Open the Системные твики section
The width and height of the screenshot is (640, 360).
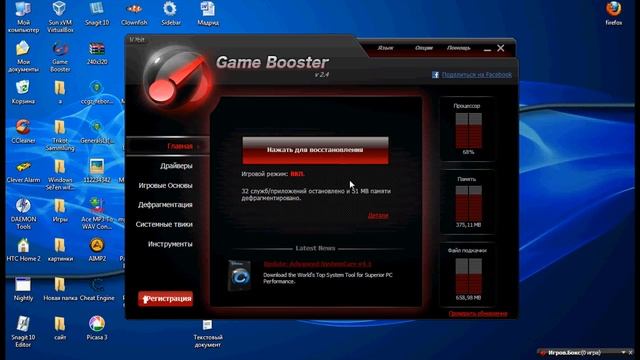pyautogui.click(x=164, y=224)
